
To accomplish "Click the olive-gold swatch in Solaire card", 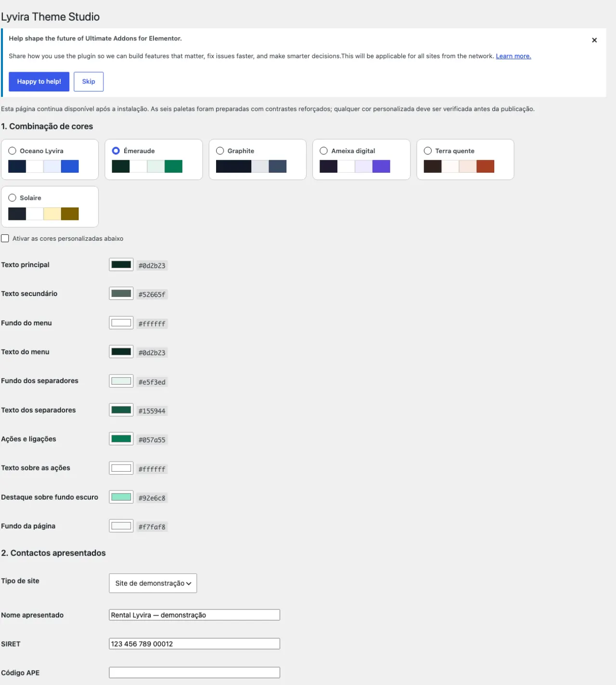I will [70, 214].
